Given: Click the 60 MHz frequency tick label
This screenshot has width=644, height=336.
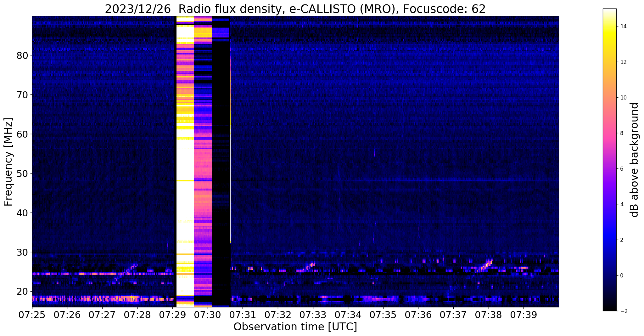Looking at the screenshot, I should (22, 134).
